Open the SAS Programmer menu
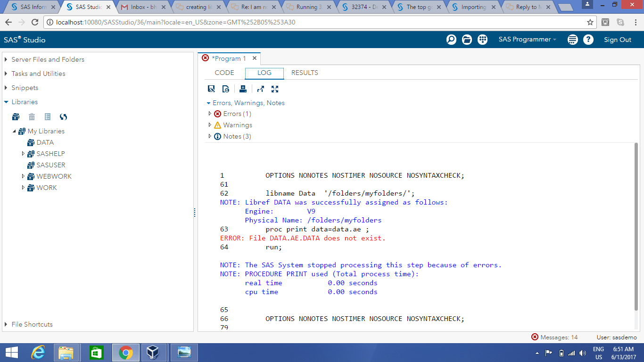Image resolution: width=644 pixels, height=362 pixels. (x=527, y=40)
